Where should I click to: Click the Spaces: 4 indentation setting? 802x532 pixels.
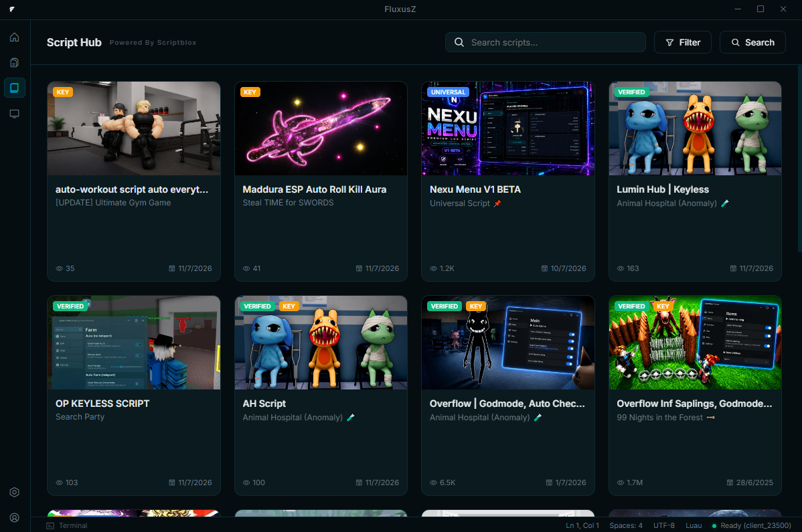tap(626, 525)
